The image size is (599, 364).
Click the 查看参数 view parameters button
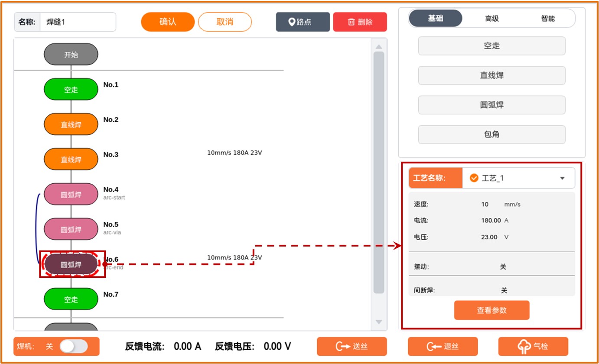tap(492, 310)
